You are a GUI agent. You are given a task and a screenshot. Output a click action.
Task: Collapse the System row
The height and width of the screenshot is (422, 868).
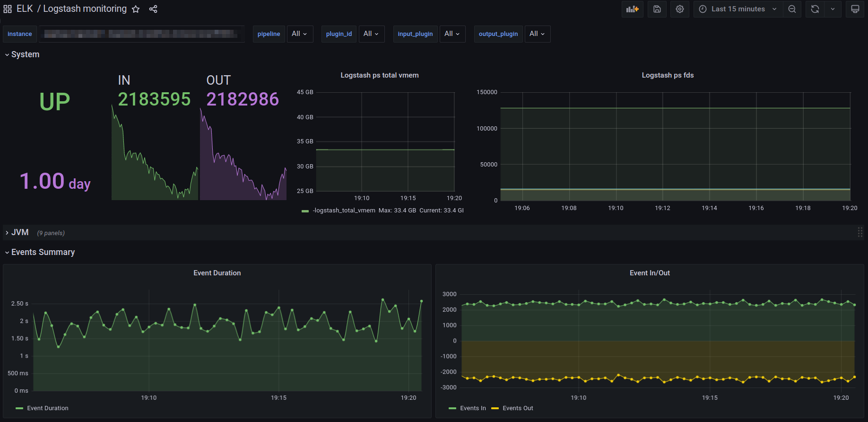point(25,54)
